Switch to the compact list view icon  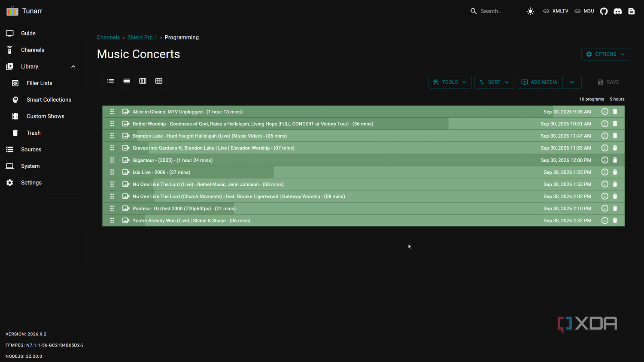pos(111,81)
